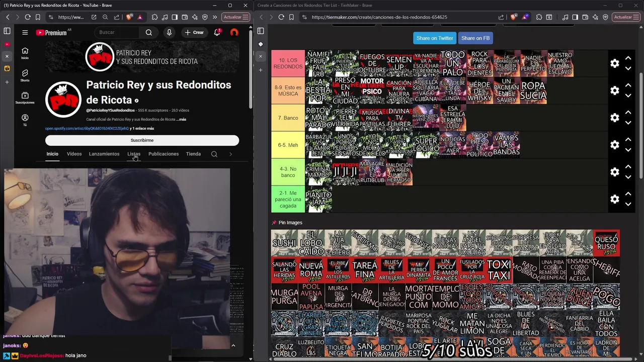This screenshot has width=644, height=362.
Task: Move Me pareció una cagada tier up
Action: [x=628, y=194]
